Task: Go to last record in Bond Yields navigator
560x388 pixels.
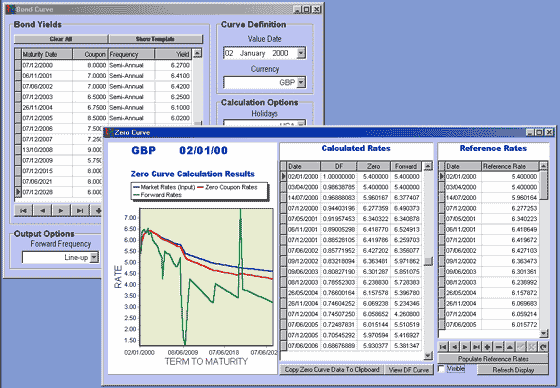Action: (x=80, y=210)
